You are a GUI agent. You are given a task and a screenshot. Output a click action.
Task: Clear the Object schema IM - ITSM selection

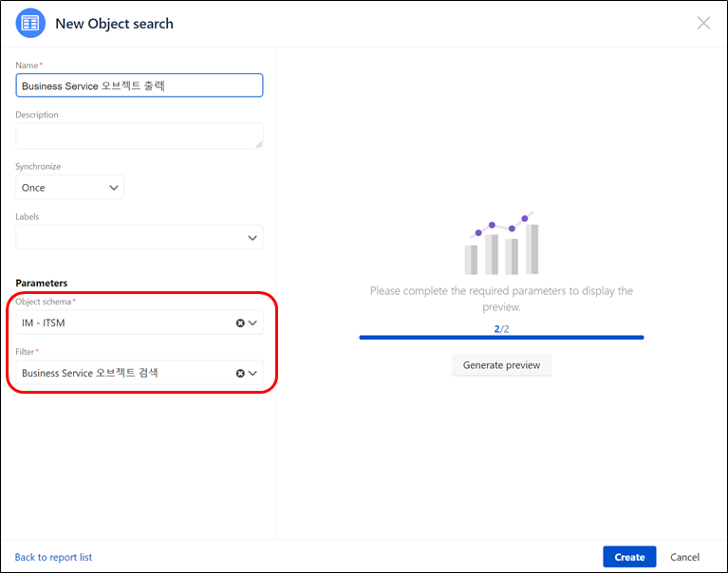point(240,323)
